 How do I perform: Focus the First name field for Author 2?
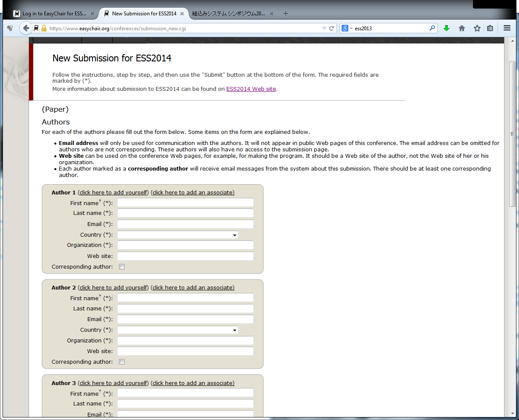coord(186,298)
